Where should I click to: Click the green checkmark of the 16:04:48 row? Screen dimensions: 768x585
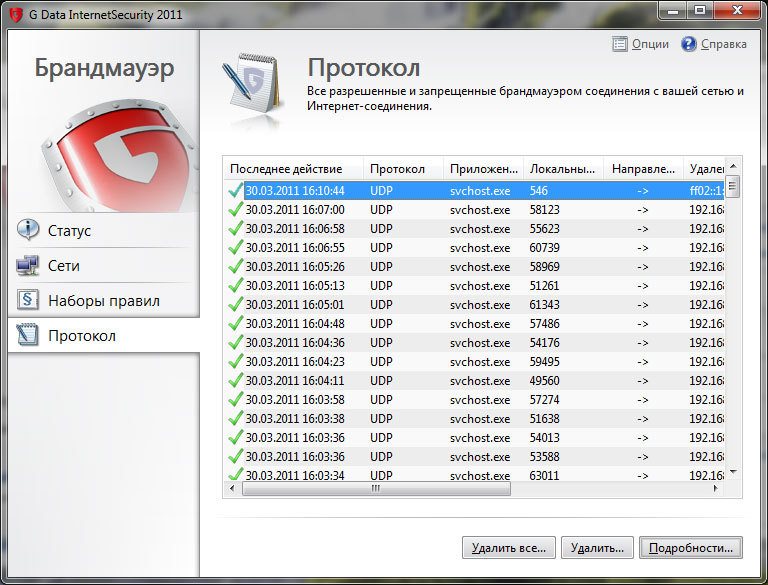pos(236,323)
